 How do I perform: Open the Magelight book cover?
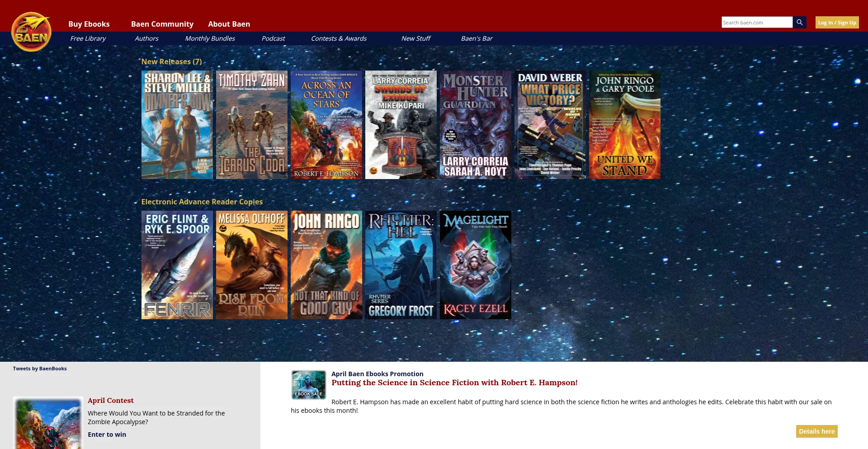point(476,265)
